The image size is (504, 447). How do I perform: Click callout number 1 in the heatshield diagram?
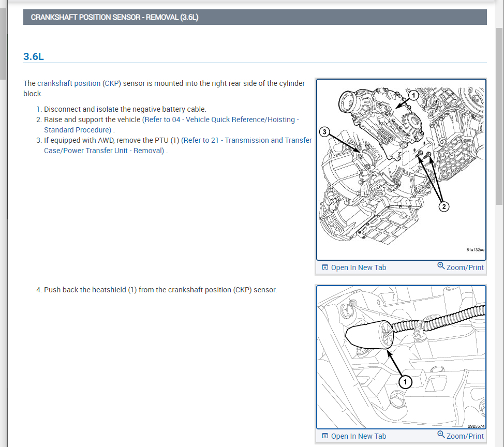405,382
